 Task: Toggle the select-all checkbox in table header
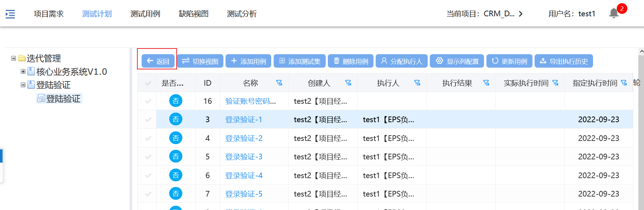pyautogui.click(x=148, y=83)
